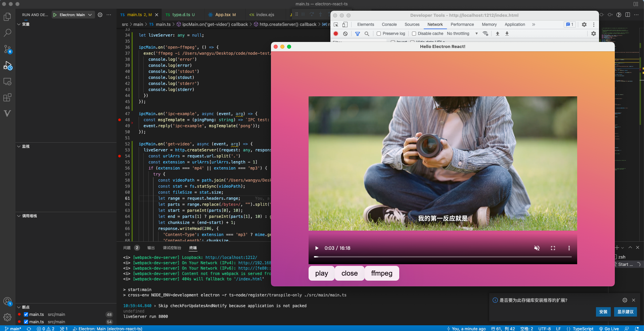Click the ffmpeg button in the app

point(381,273)
